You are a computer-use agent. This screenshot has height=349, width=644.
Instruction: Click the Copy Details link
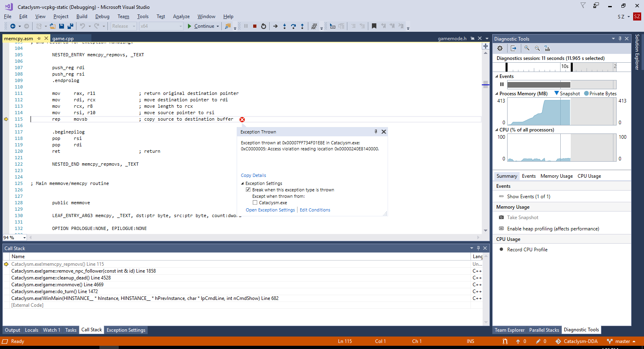point(254,175)
